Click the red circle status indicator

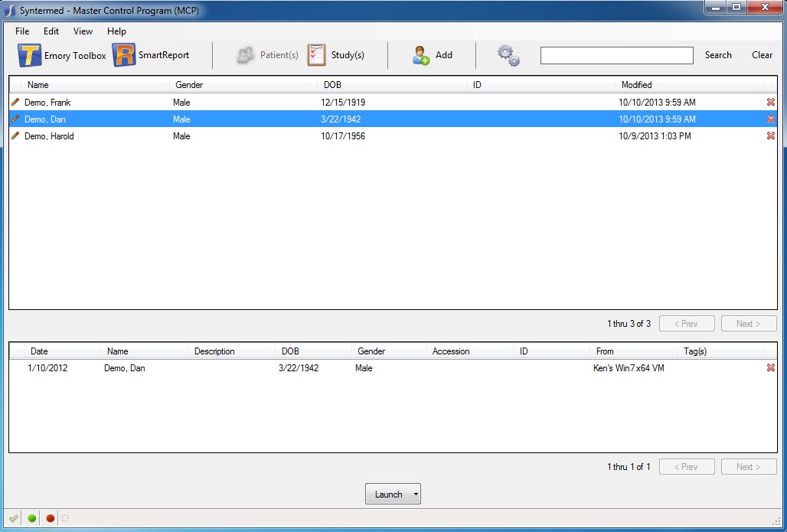pos(51,518)
